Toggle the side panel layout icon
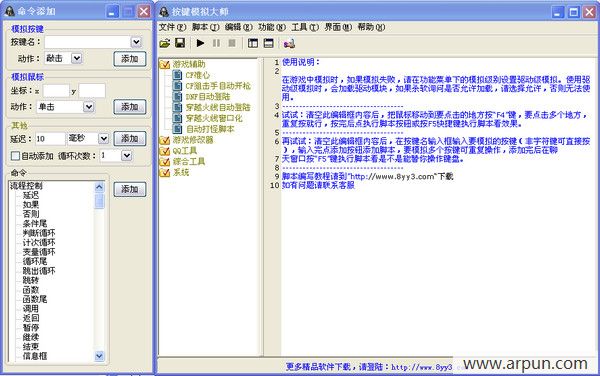The image size is (600, 376). (x=253, y=43)
